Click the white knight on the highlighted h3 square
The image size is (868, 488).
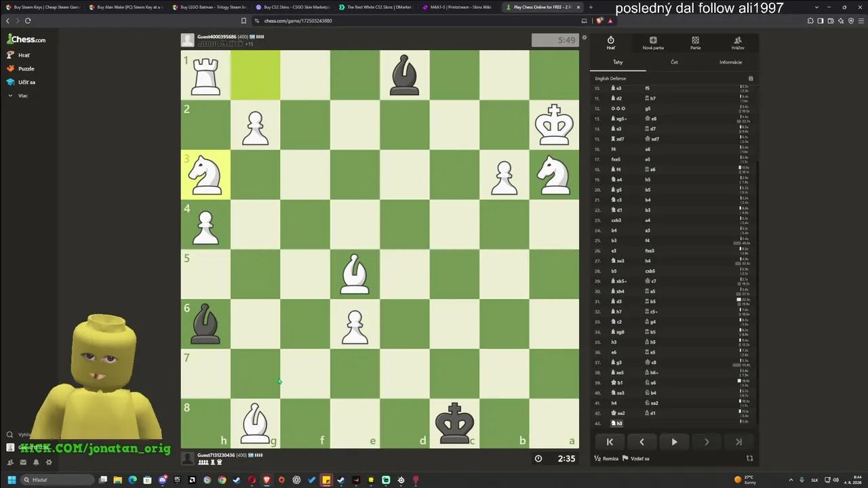205,175
